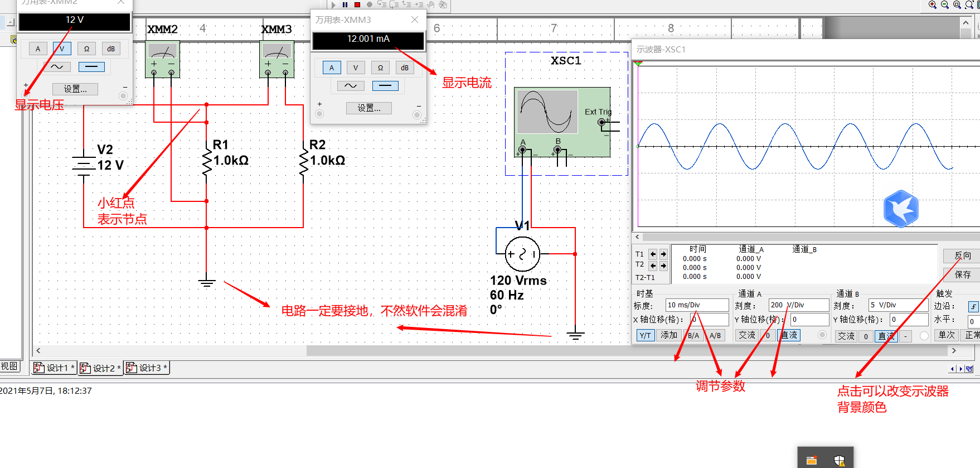
Task: Set Channel B coupling to 0
Action: tap(866, 336)
